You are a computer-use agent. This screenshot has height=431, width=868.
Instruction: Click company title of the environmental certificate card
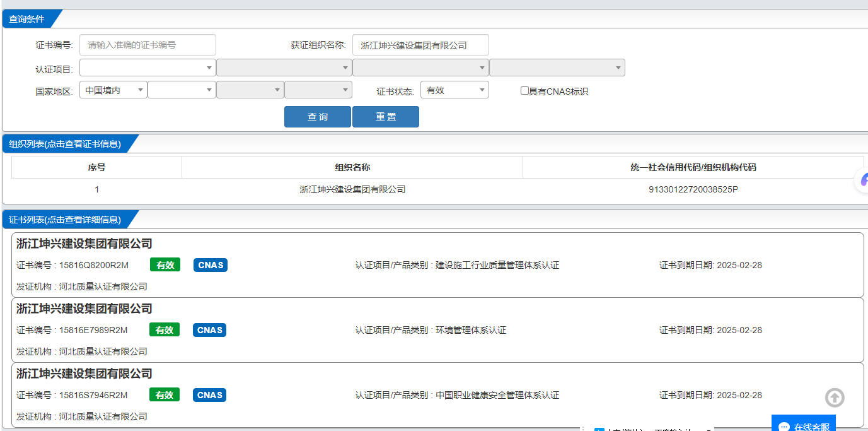coord(84,309)
